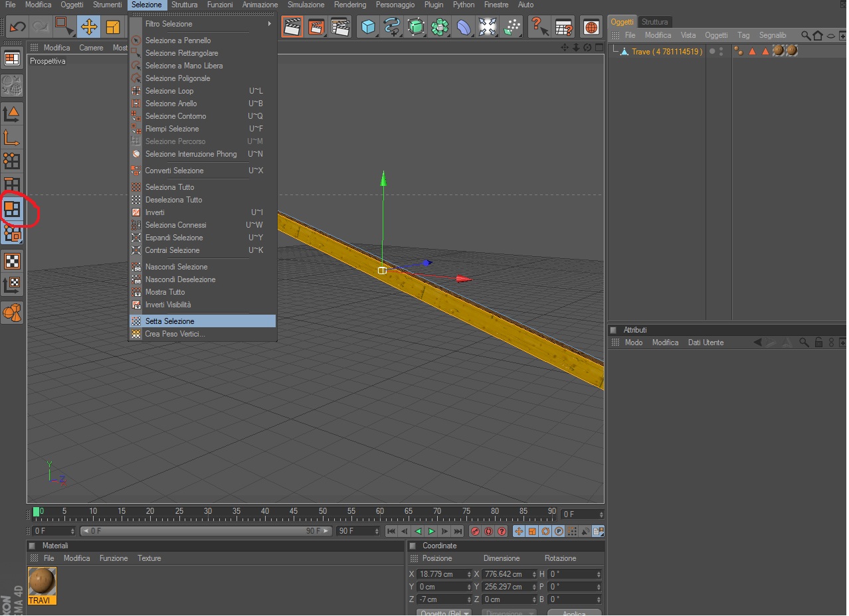Switch to texture mode checkerboard icon
This screenshot has height=616, width=849.
pyautogui.click(x=12, y=261)
